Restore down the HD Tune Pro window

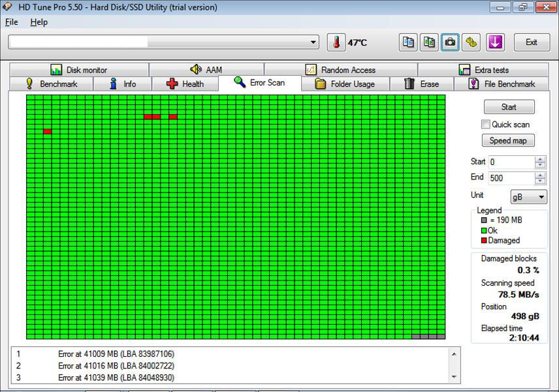pos(523,7)
